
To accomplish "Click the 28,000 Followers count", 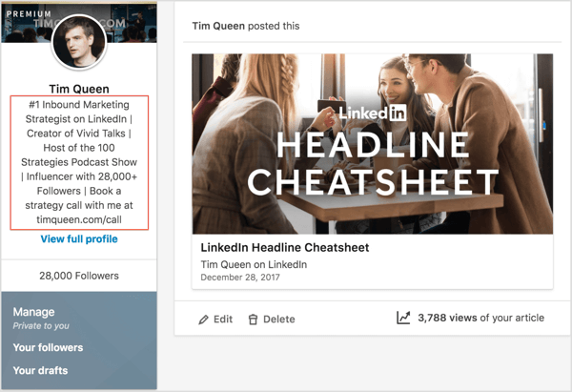I will [79, 276].
